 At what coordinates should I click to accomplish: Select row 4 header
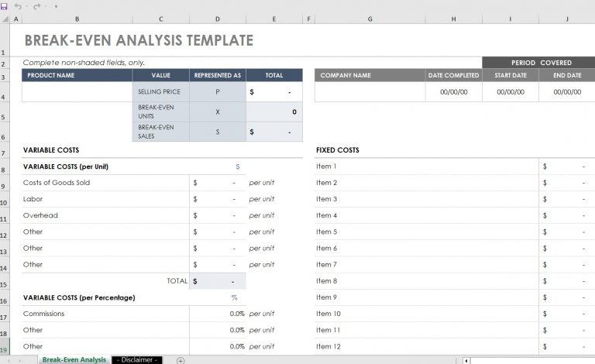tap(5, 91)
